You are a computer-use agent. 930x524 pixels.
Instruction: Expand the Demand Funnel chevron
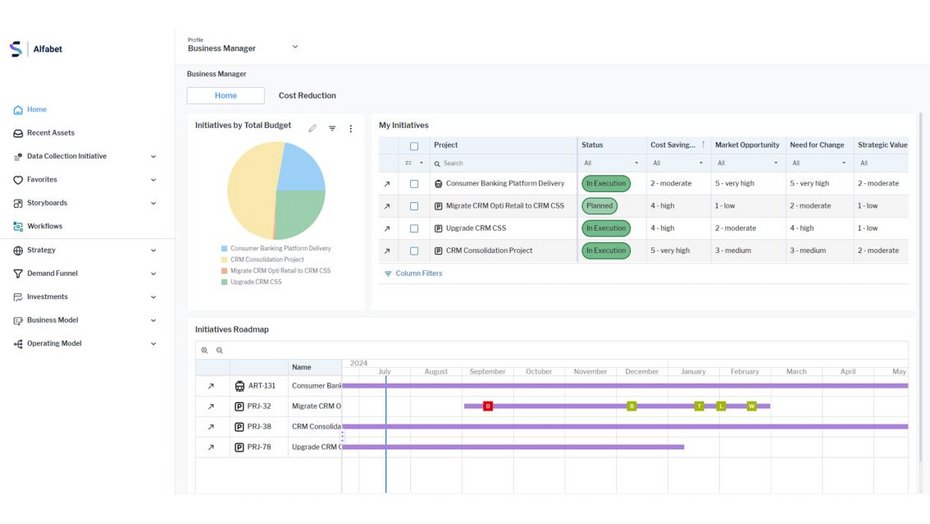153,274
